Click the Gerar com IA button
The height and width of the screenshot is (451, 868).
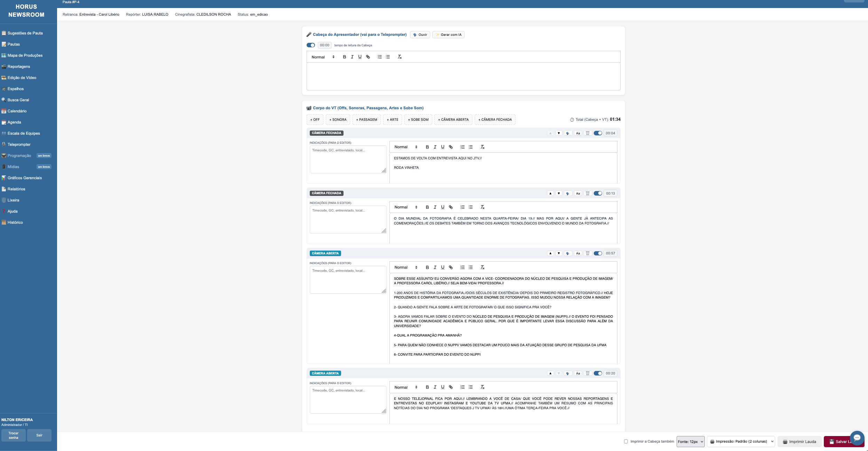(448, 35)
